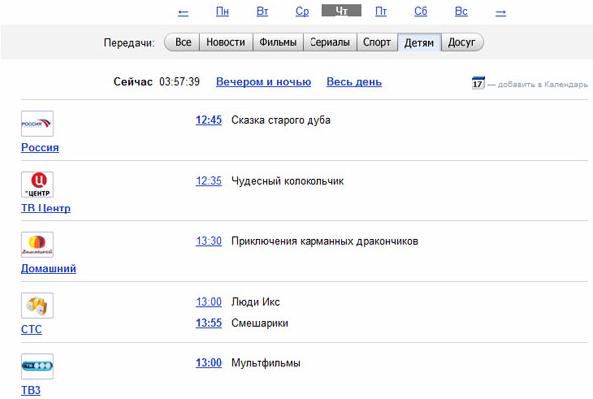Filter programs by Досуг

462,42
